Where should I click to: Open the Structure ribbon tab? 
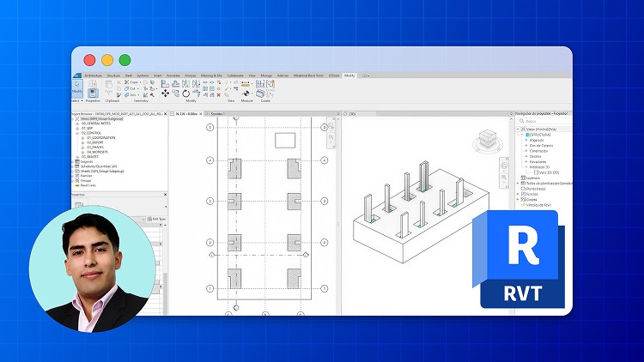click(x=113, y=75)
